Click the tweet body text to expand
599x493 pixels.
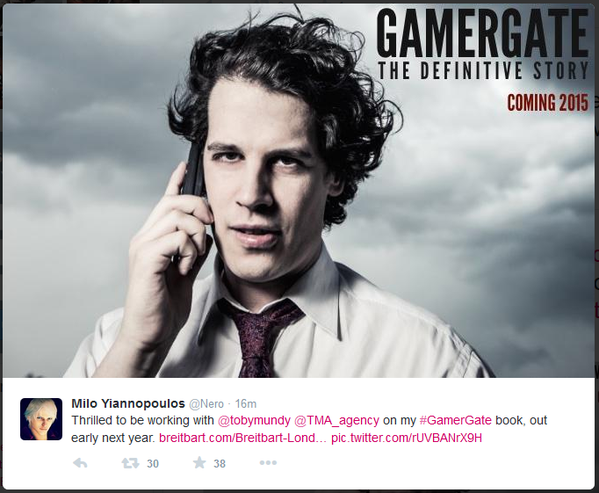pos(309,429)
